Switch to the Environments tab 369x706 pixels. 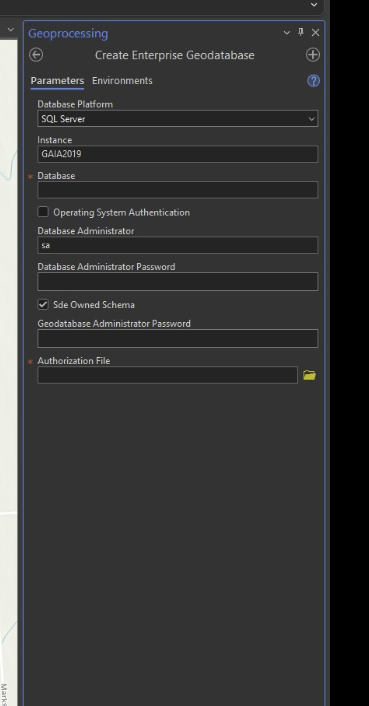(x=122, y=81)
